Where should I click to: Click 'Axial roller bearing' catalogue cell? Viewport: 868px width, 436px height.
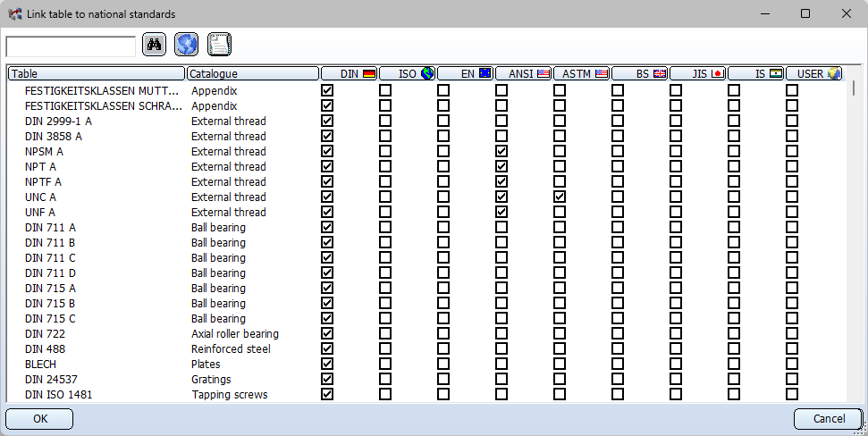pyautogui.click(x=235, y=333)
